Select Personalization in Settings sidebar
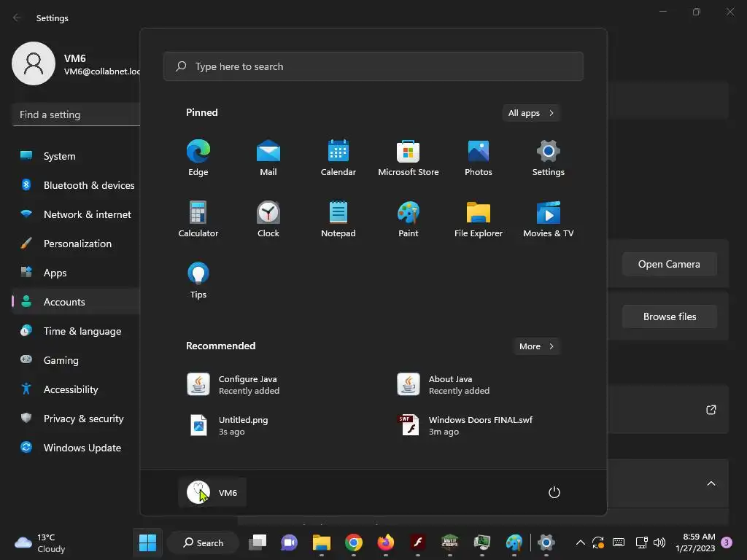This screenshot has width=747, height=560. (76, 244)
